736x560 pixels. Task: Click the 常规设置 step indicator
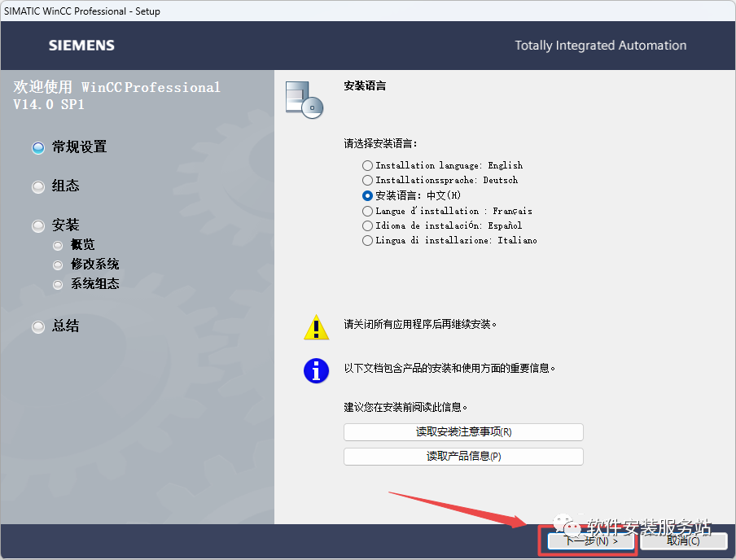[38, 148]
